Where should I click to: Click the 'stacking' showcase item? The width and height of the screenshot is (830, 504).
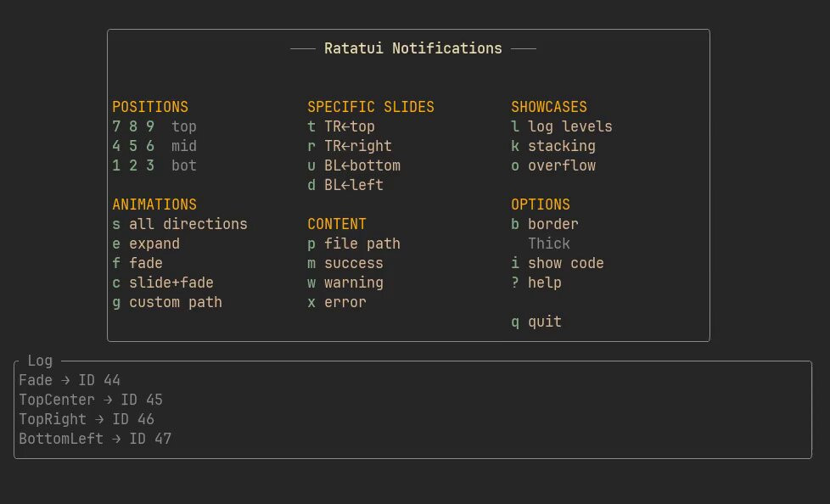561,147
